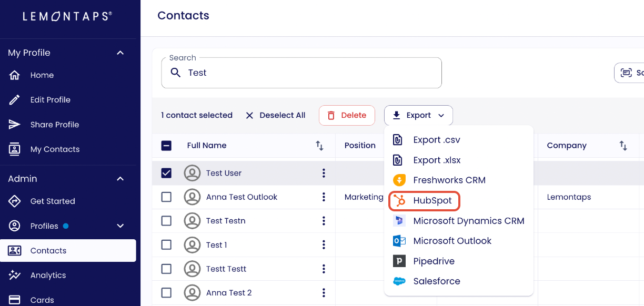This screenshot has height=306, width=644.
Task: Toggle the select-all checkbox in table header
Action: click(x=166, y=146)
